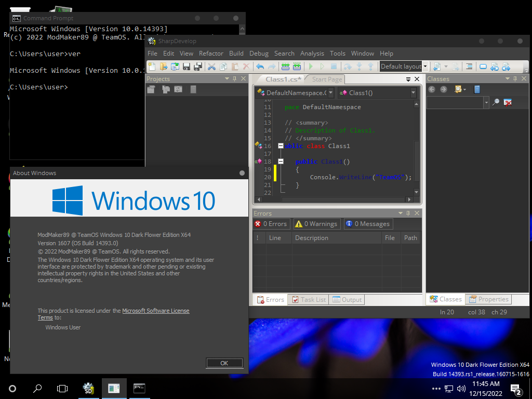The height and width of the screenshot is (399, 532).
Task: Expand the Class1() member dropdown
Action: pyautogui.click(x=414, y=93)
